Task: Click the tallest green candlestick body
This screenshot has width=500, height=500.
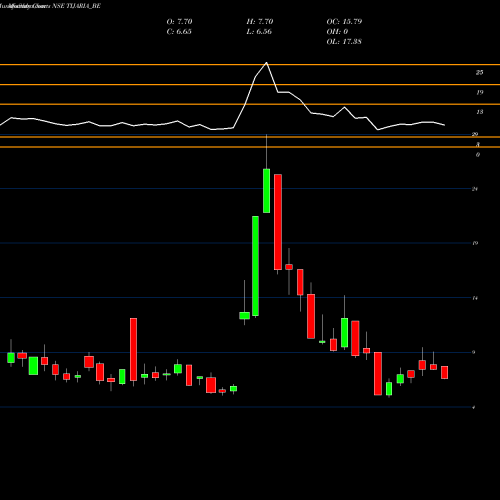Action: [x=255, y=266]
